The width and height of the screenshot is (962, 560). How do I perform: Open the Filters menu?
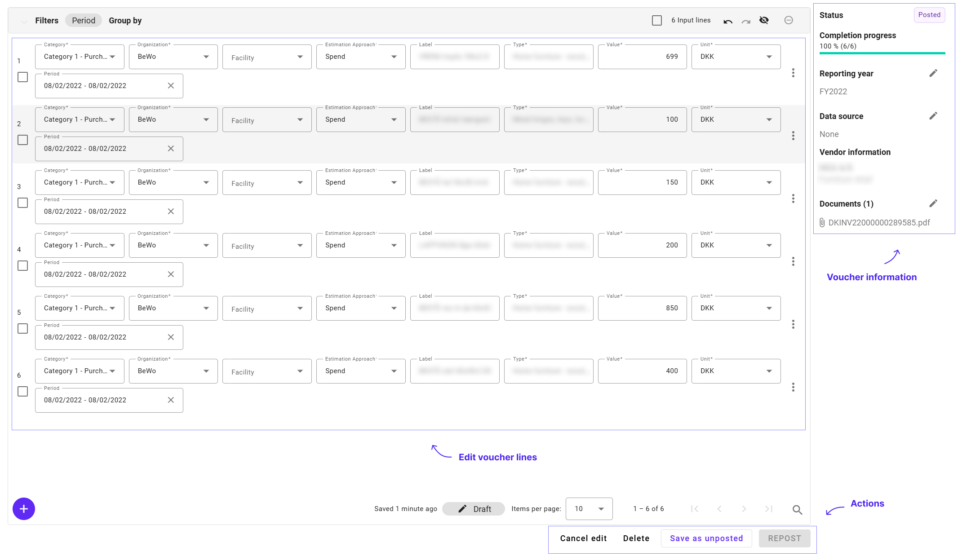(x=47, y=21)
